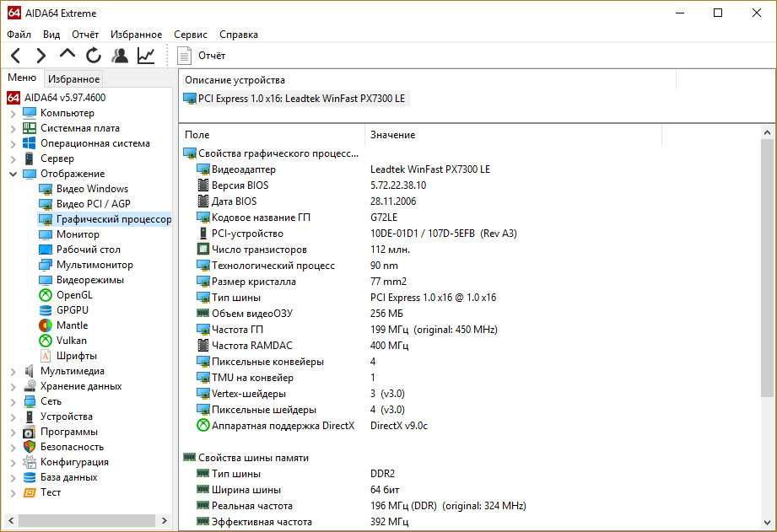
Task: Open the Сервис menu
Action: (x=191, y=35)
